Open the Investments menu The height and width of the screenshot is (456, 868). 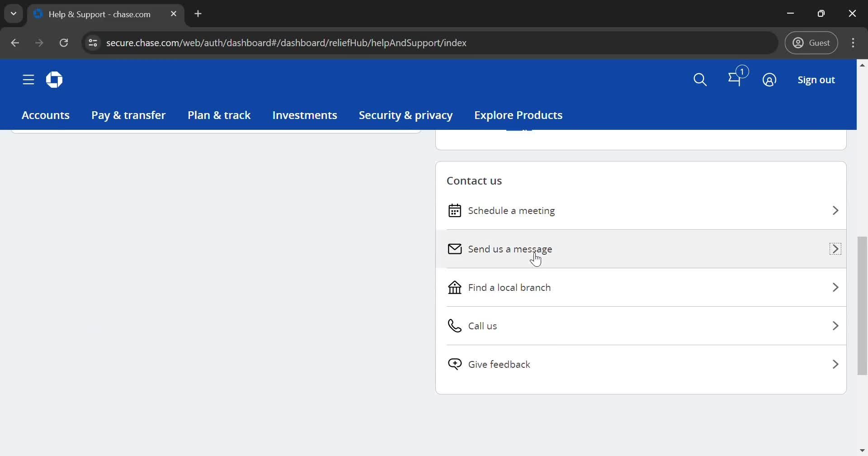tap(305, 115)
